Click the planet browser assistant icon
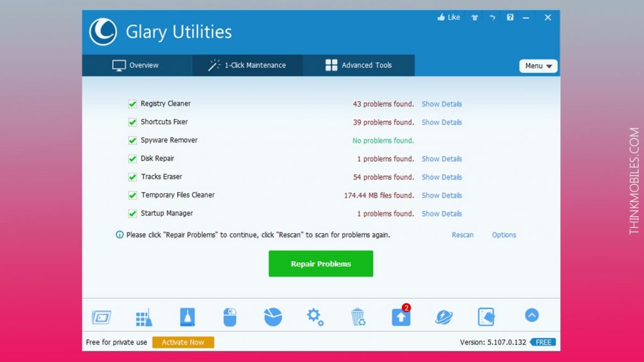The height and width of the screenshot is (362, 644). [444, 317]
